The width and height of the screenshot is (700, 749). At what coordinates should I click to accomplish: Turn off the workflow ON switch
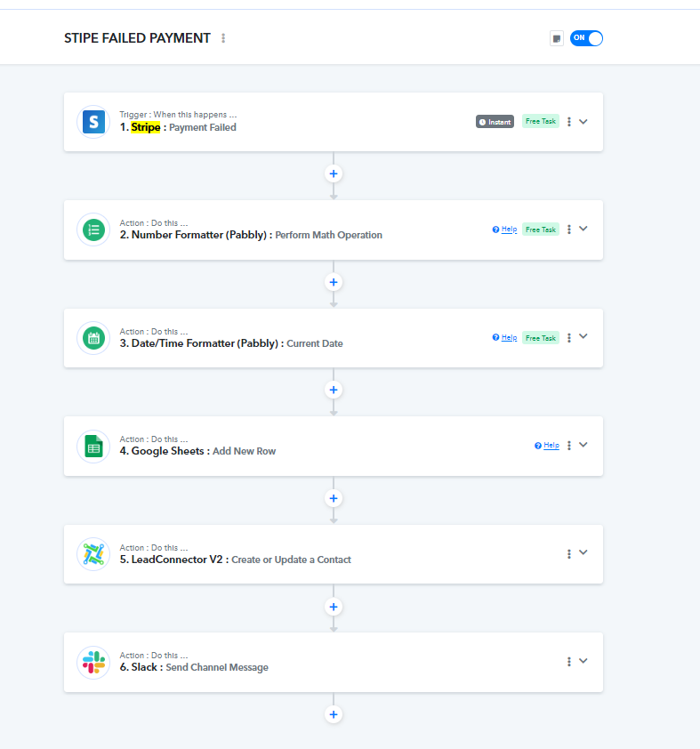point(586,38)
